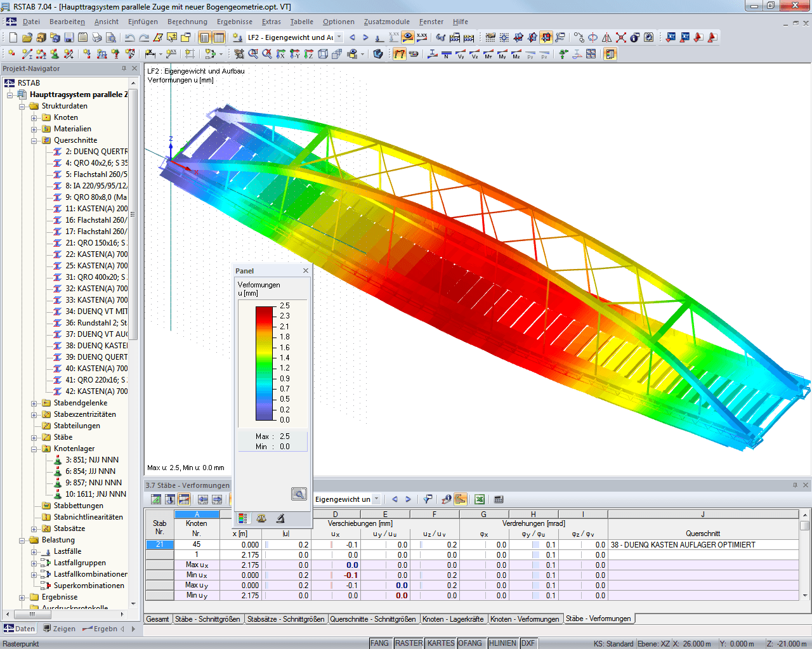
Task: Go to previous load case arrow in main toolbar
Action: (352, 37)
